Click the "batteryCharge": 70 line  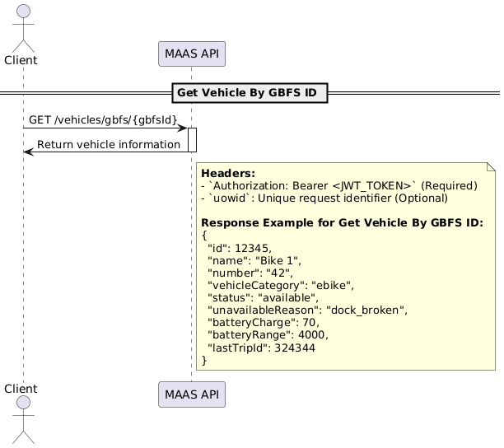(x=264, y=323)
